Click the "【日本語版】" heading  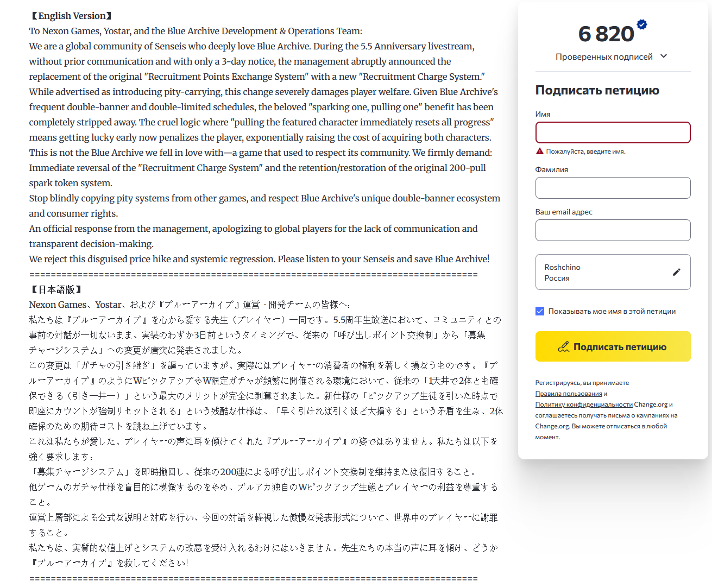click(56, 289)
